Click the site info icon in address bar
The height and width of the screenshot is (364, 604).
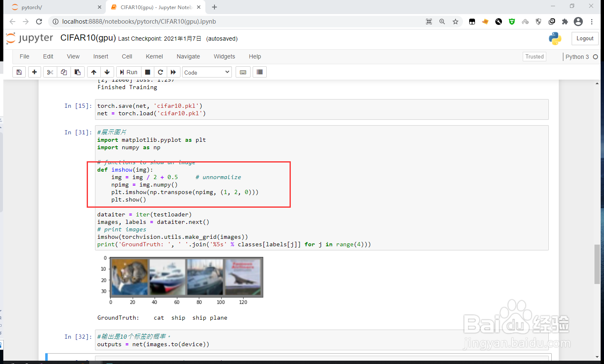pyautogui.click(x=55, y=22)
